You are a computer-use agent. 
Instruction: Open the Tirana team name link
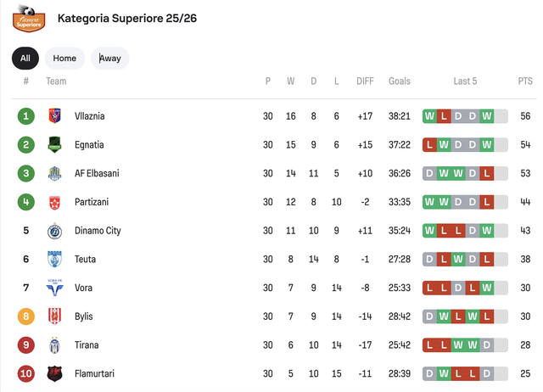[x=87, y=345]
